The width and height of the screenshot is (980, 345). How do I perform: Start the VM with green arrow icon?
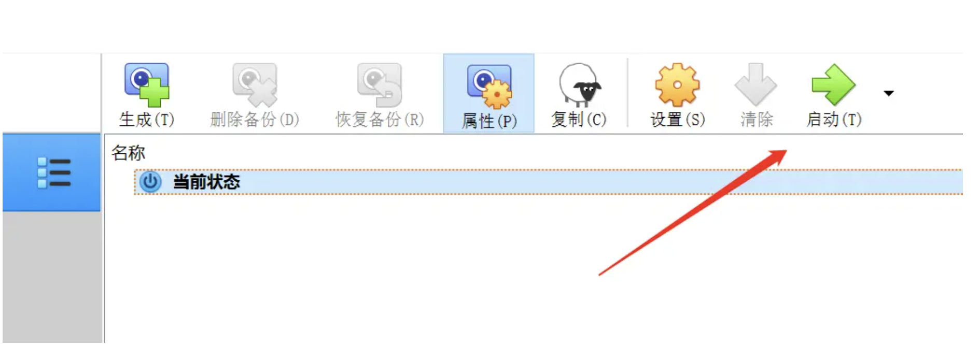(x=833, y=84)
